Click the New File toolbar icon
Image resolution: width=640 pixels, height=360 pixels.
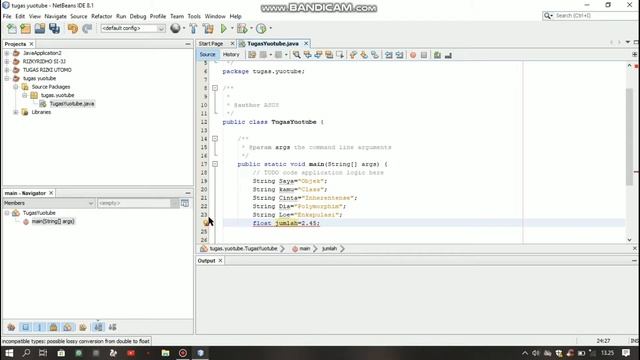coord(12,28)
